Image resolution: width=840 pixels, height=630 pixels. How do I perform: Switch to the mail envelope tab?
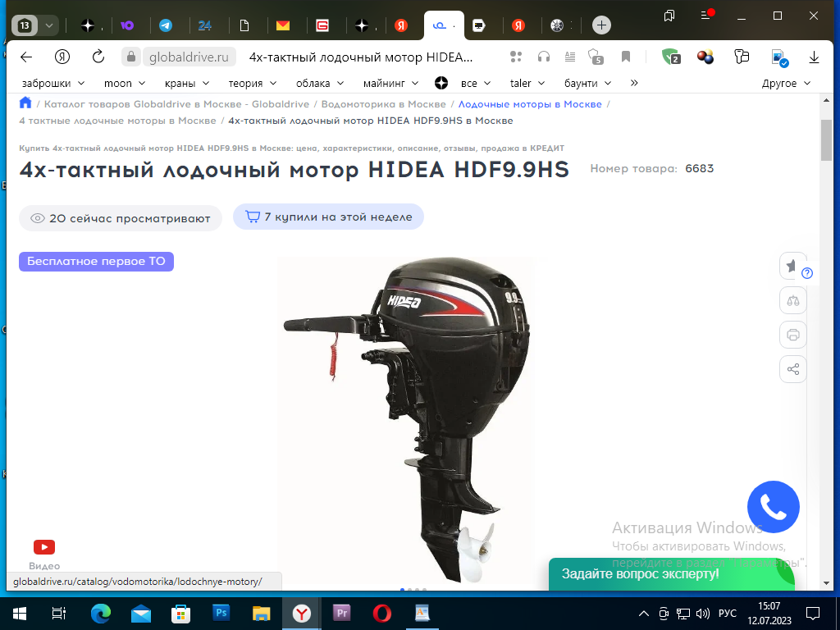click(283, 25)
